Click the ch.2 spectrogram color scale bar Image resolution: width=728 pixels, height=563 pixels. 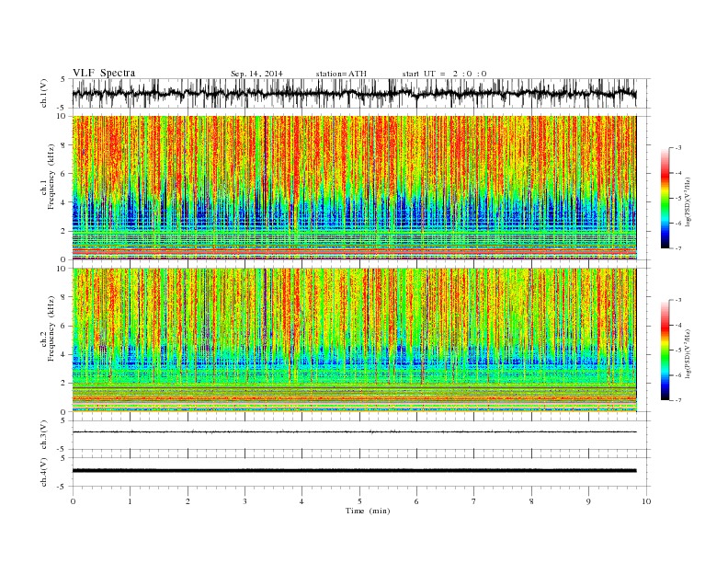pos(665,350)
